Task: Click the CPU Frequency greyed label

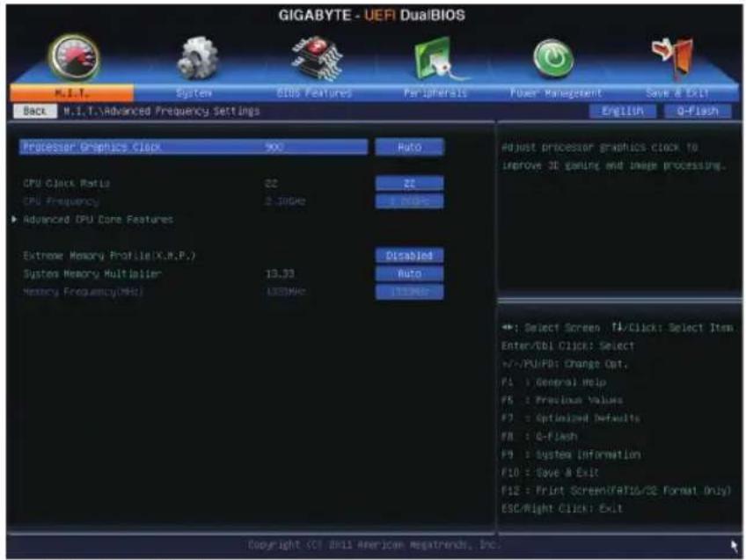Action: (x=61, y=201)
